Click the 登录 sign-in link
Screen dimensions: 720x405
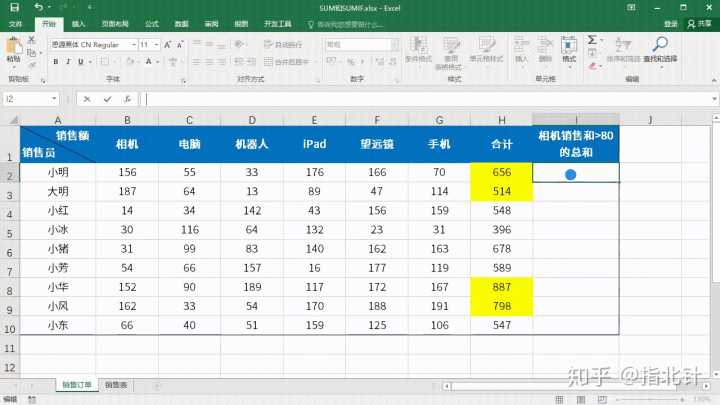670,24
